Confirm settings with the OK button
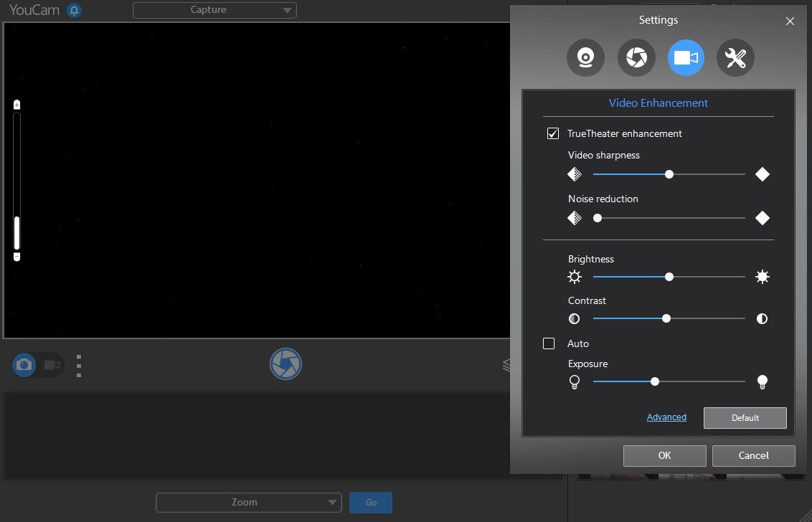 [x=664, y=455]
